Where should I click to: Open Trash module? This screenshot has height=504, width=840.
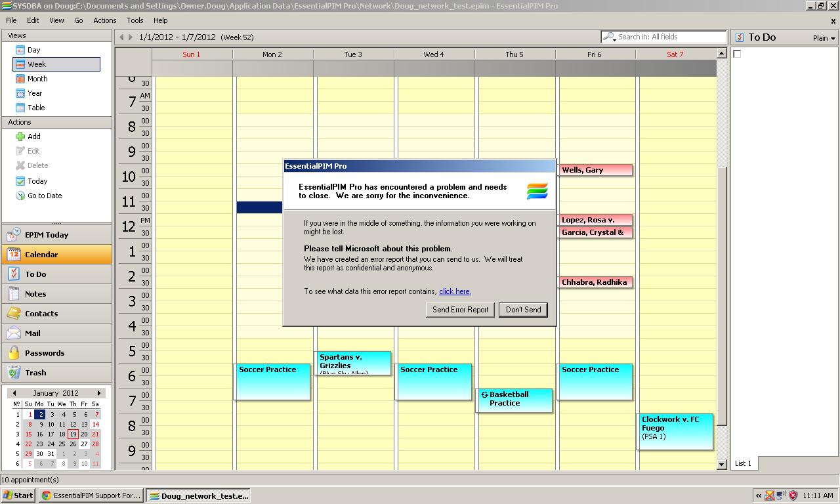[56, 373]
